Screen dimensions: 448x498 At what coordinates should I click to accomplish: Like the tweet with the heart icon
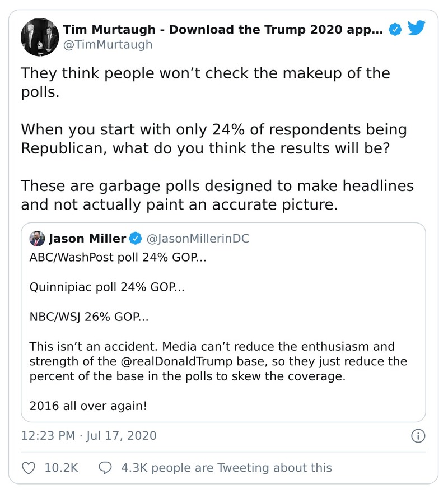[29, 467]
